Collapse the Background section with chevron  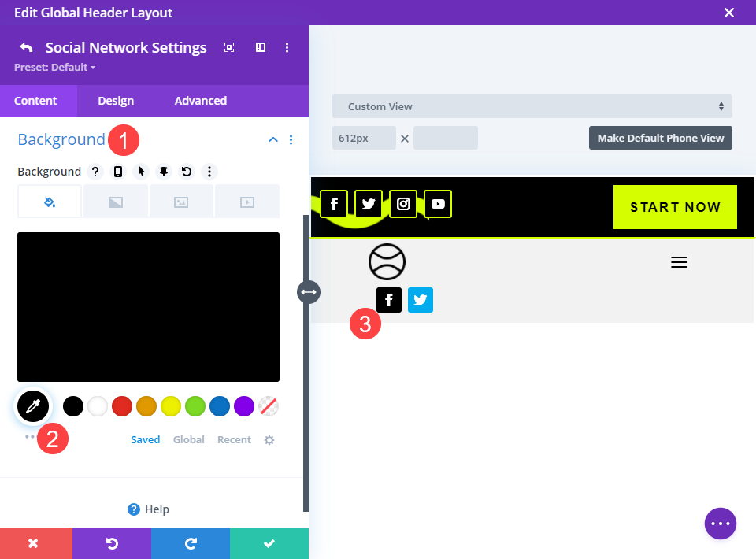pos(273,140)
